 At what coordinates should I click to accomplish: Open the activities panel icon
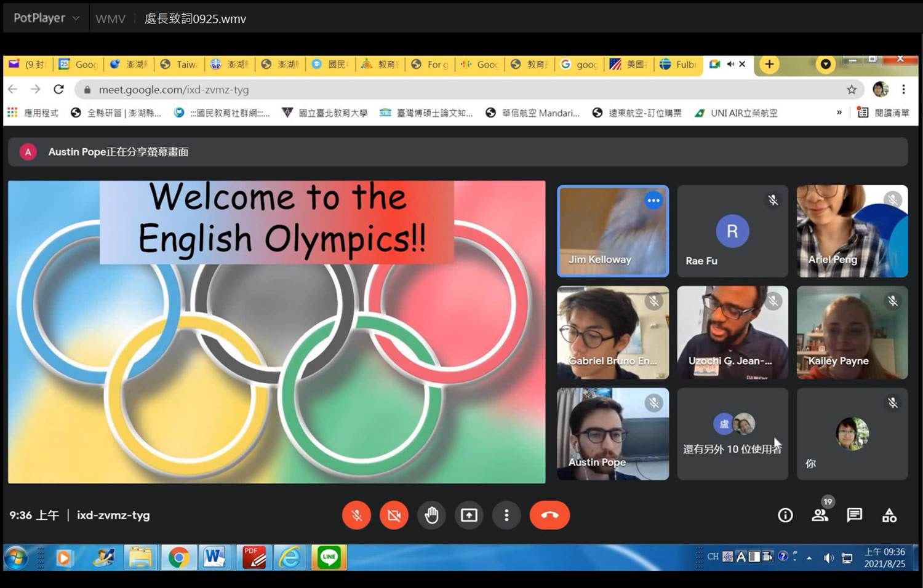(889, 515)
